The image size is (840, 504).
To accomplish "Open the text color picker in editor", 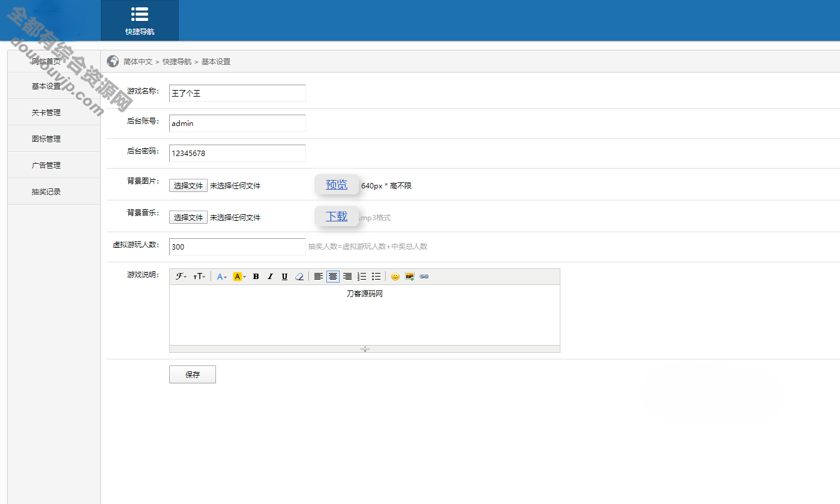I will click(x=221, y=277).
